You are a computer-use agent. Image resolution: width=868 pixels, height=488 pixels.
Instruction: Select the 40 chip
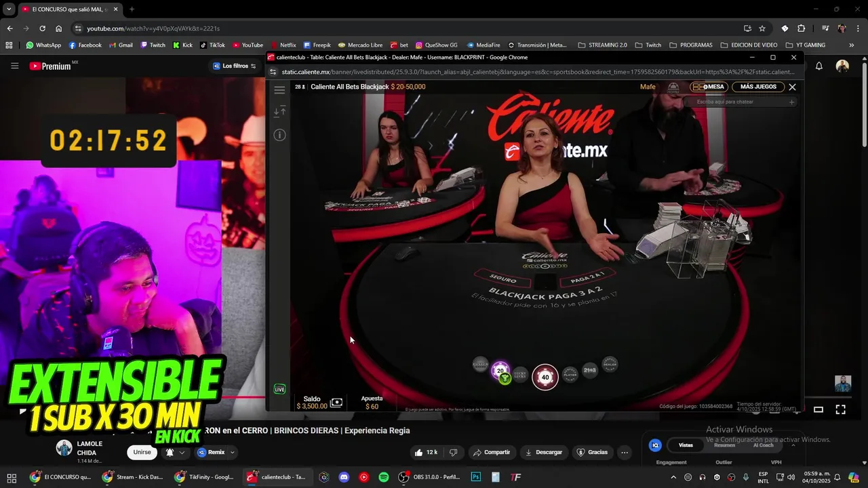pyautogui.click(x=545, y=378)
